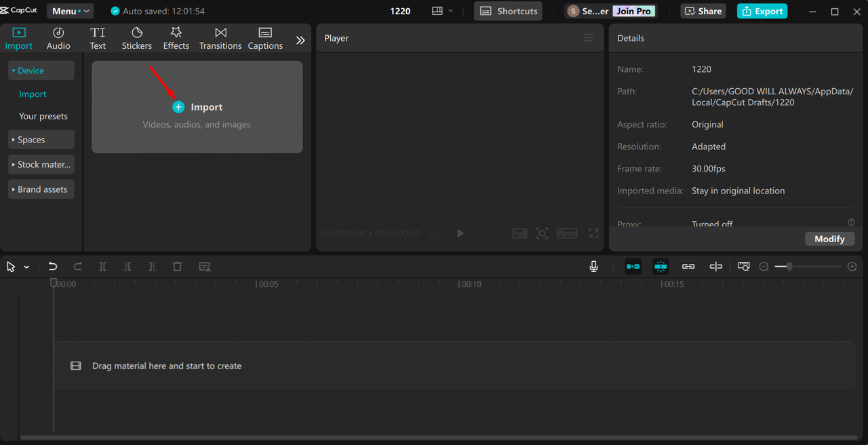Click the Adapted resolution value
This screenshot has height=445, width=868.
click(x=709, y=147)
